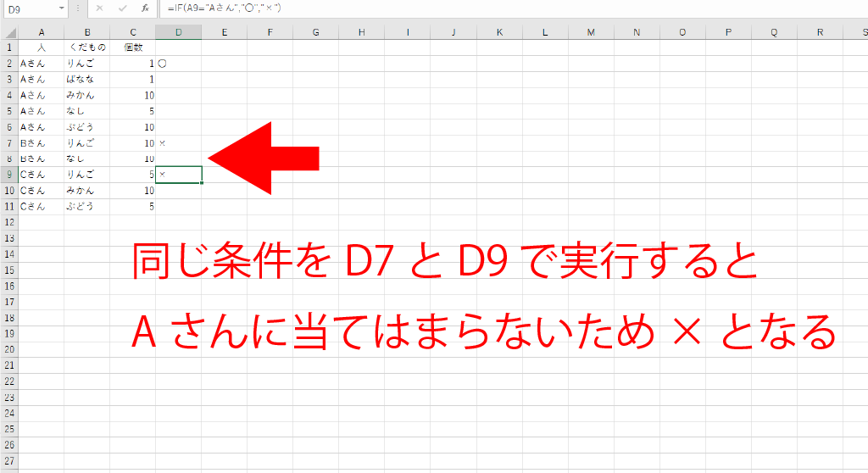Select row 27 header
The width and height of the screenshot is (868, 473).
(8, 460)
